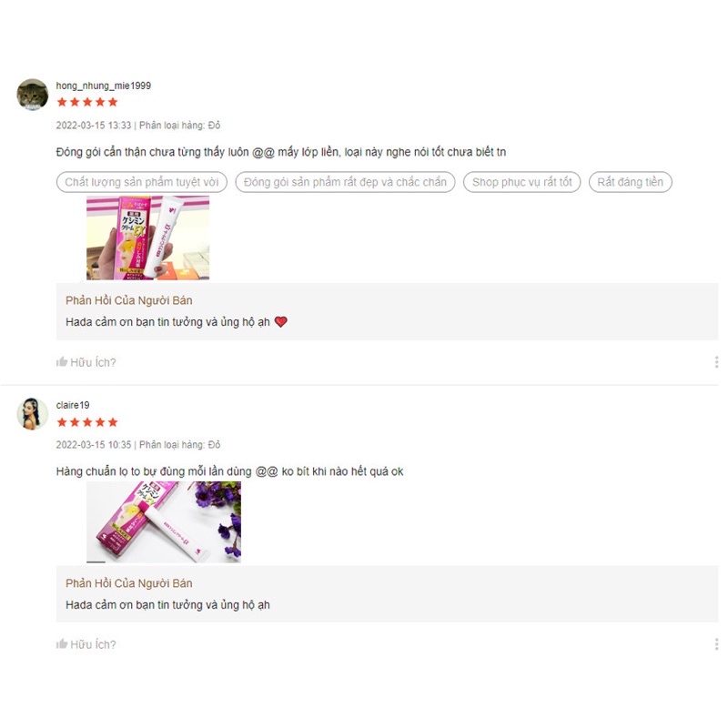Click the thumbs-up icon under claire19's review

[62, 644]
